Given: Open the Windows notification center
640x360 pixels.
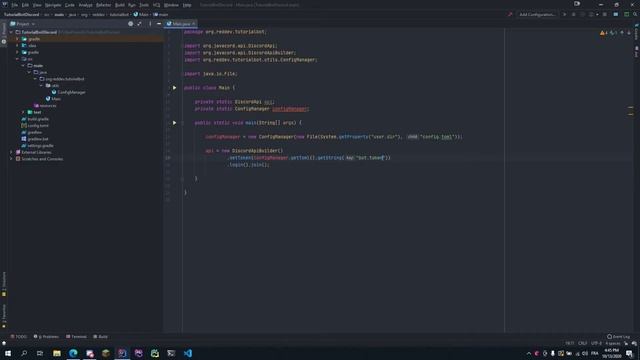Looking at the screenshot, I should (629, 353).
